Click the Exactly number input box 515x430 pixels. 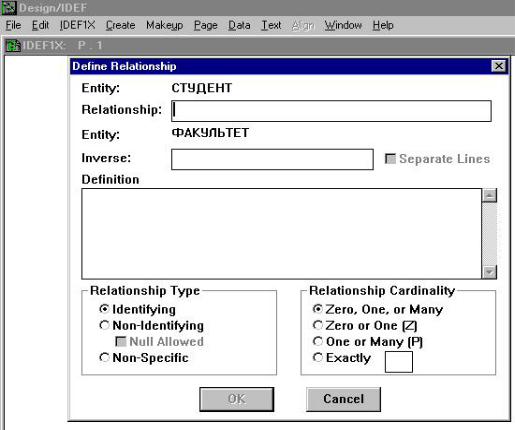[399, 362]
